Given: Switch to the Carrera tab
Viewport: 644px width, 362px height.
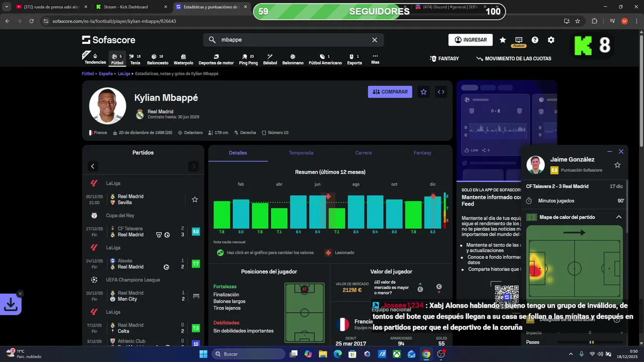Looking at the screenshot, I should (363, 153).
